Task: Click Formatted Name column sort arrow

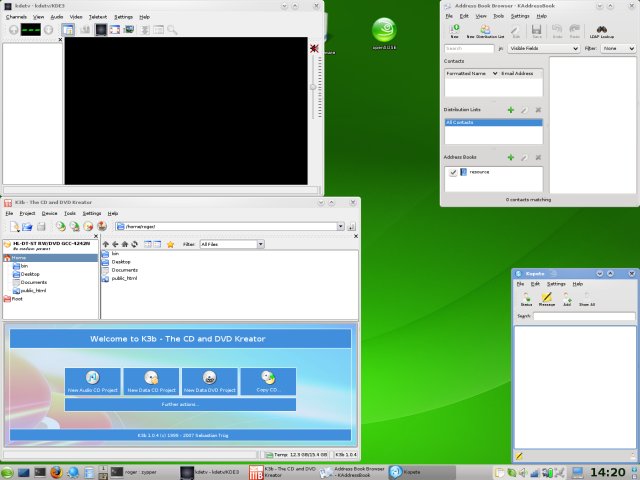Action: (495, 73)
